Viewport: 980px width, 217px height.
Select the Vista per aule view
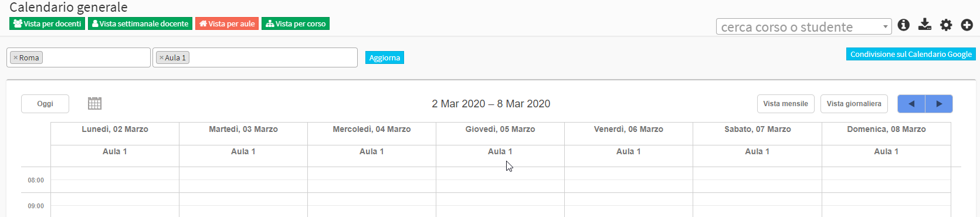(x=227, y=23)
